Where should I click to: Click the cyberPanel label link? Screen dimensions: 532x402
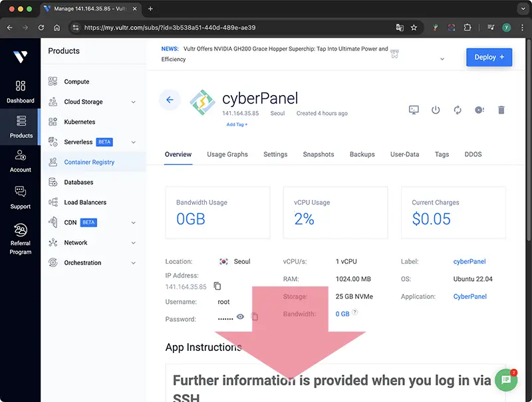[469, 262]
